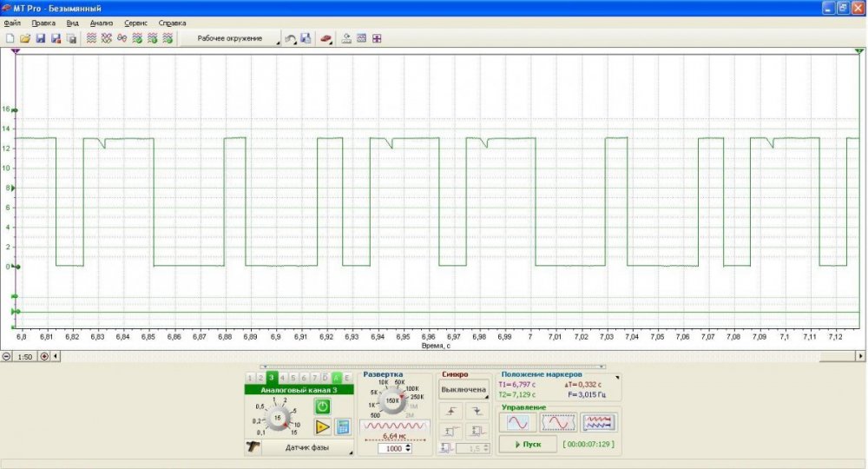Expand the Датчик фазы sensor dropdown
Screen dimensions: 868x469
click(307, 447)
